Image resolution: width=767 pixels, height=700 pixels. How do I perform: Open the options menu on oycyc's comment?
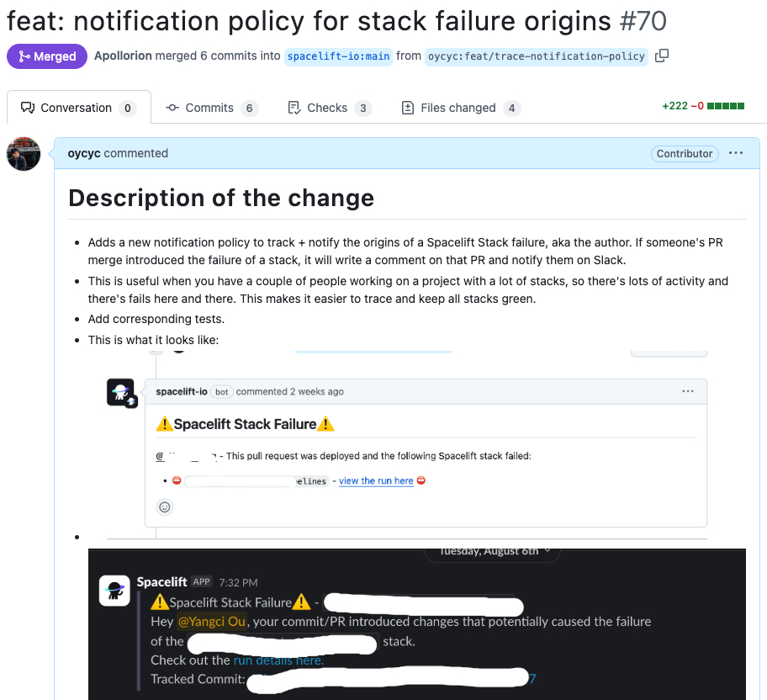click(x=736, y=153)
